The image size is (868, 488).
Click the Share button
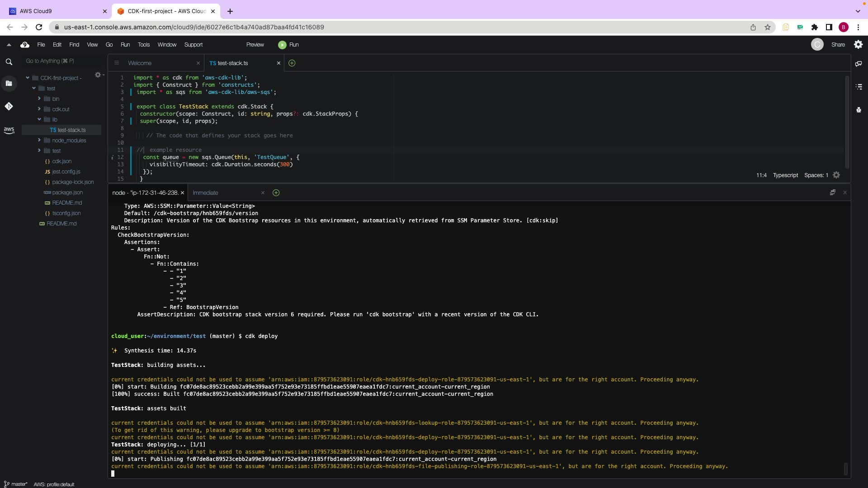(838, 45)
